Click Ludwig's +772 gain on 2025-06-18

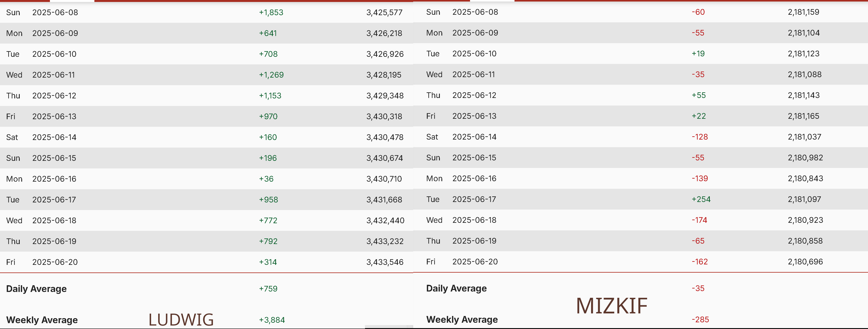(x=268, y=221)
